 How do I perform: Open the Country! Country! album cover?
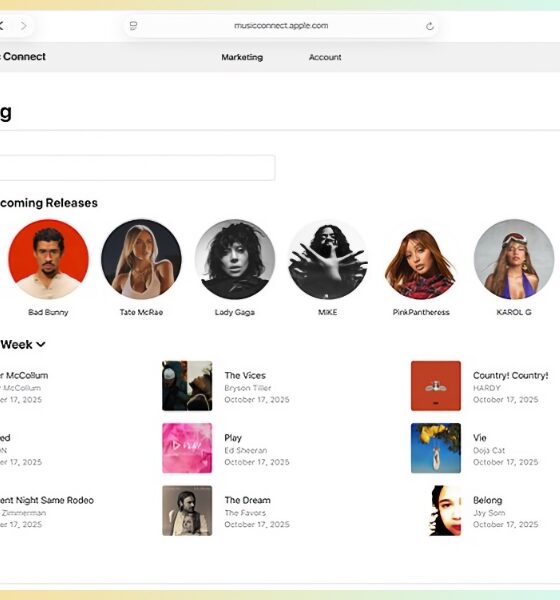436,386
